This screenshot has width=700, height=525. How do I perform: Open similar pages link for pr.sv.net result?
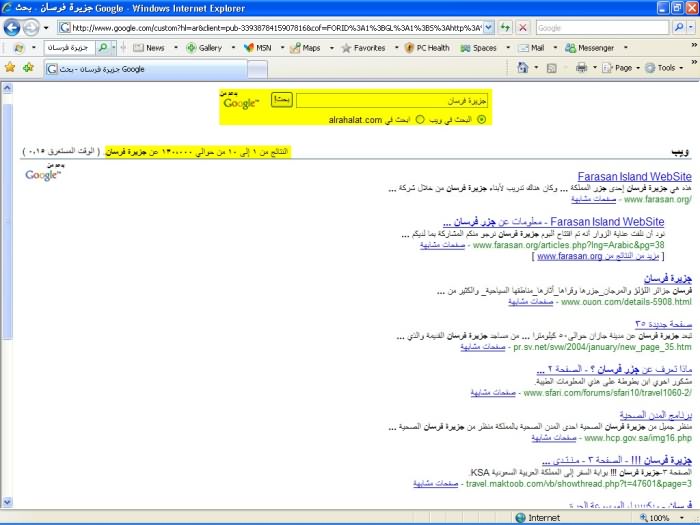point(483,347)
